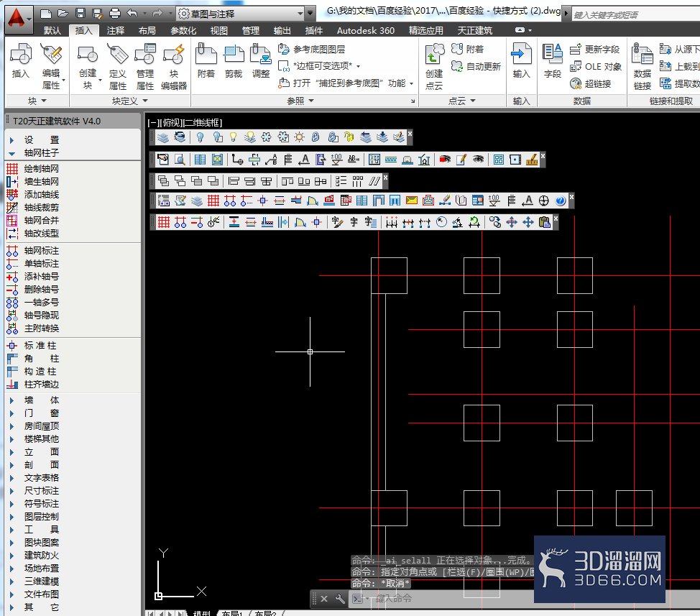Image resolution: width=700 pixels, height=616 pixels.
Task: Select 墙生轴网 command in sidebar
Action: (32, 182)
